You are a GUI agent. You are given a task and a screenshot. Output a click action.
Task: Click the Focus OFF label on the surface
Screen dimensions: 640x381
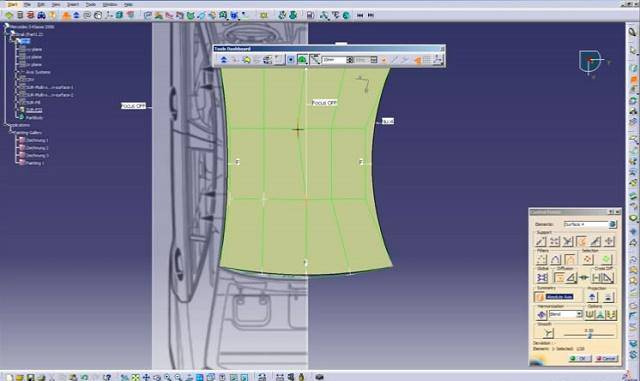pyautogui.click(x=324, y=103)
